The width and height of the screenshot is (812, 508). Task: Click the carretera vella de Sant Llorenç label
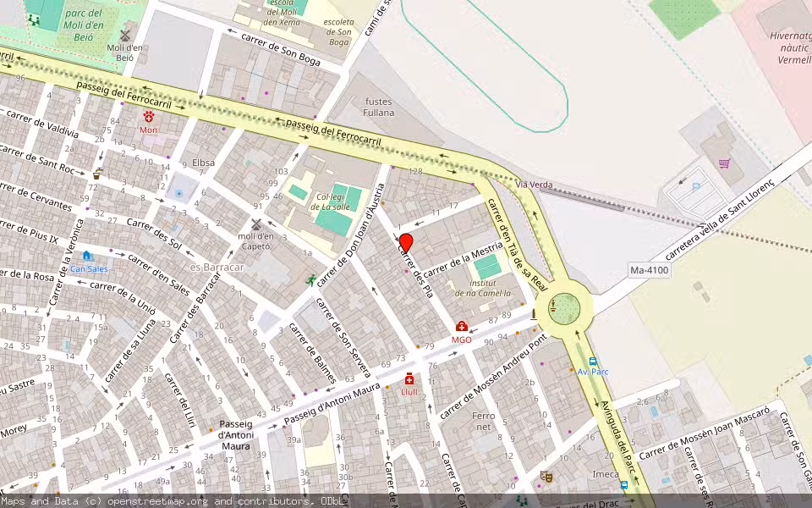720,220
